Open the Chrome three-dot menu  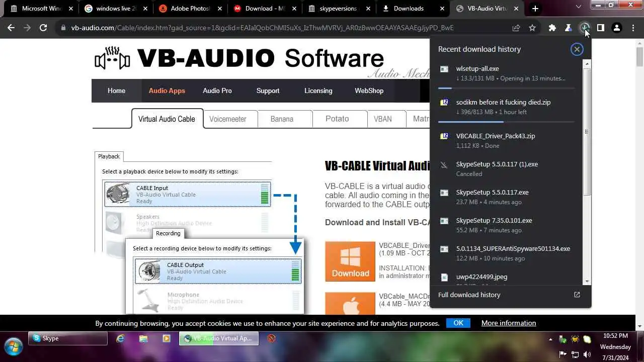point(633,28)
